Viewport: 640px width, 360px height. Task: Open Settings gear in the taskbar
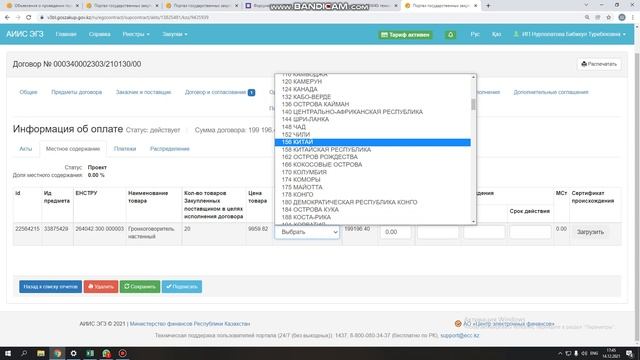pyautogui.click(x=73, y=353)
